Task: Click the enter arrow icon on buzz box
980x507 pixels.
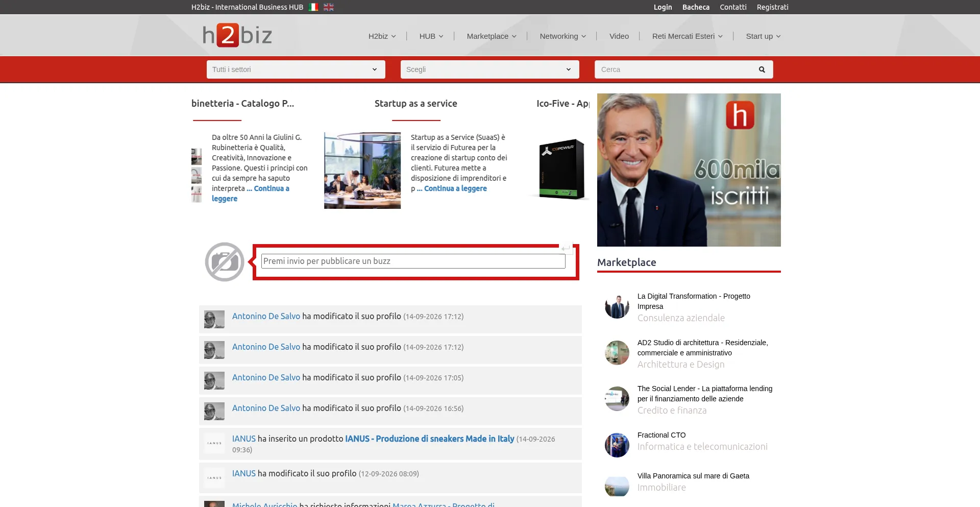Action: 566,248
